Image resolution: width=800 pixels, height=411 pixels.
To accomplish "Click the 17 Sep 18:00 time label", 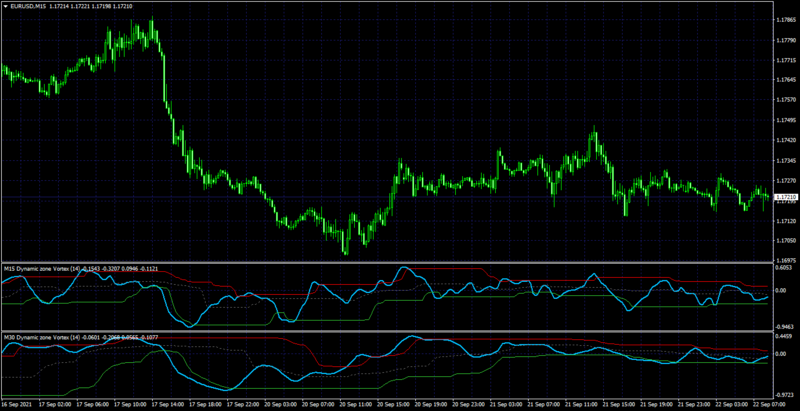I will coord(206,403).
